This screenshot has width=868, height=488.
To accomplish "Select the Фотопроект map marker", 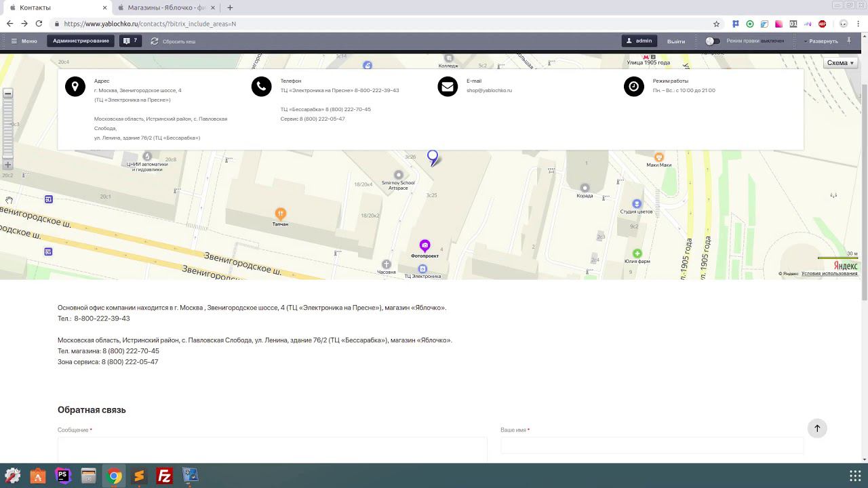I will pyautogui.click(x=425, y=245).
